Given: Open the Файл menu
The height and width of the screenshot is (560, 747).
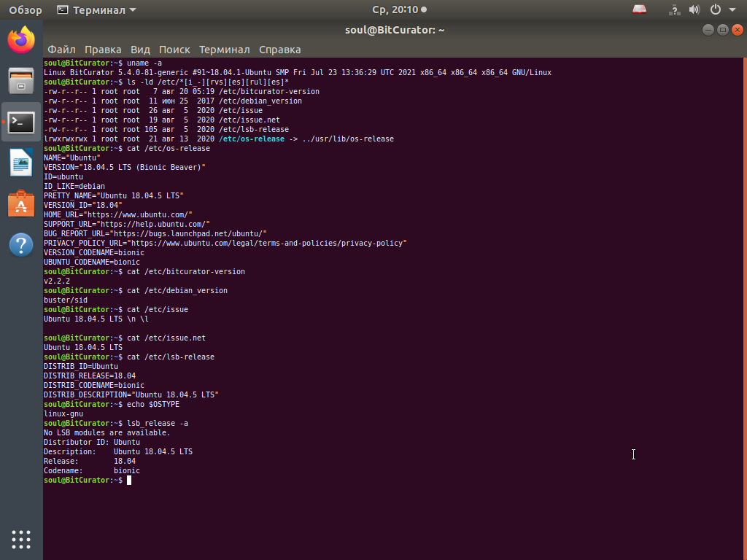Looking at the screenshot, I should click(x=61, y=50).
